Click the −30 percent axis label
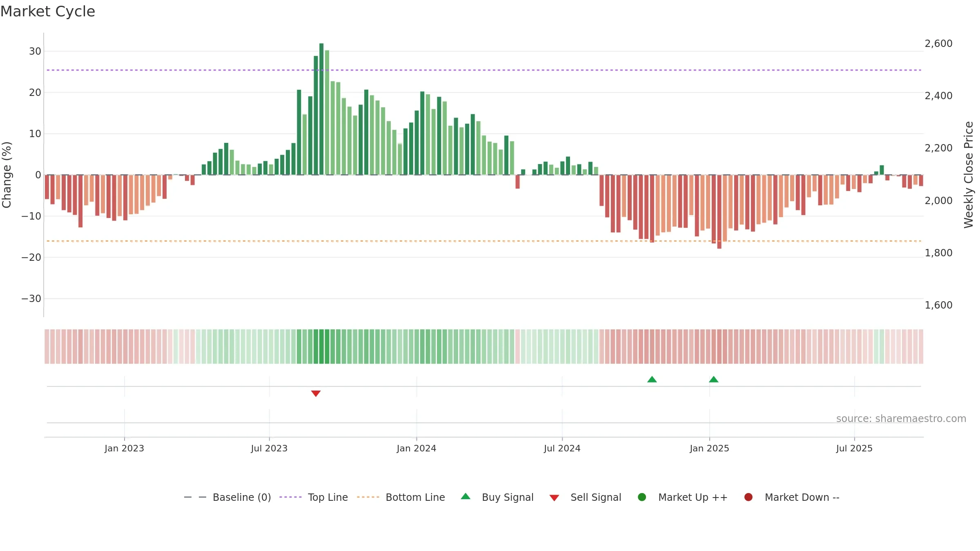 (x=31, y=298)
